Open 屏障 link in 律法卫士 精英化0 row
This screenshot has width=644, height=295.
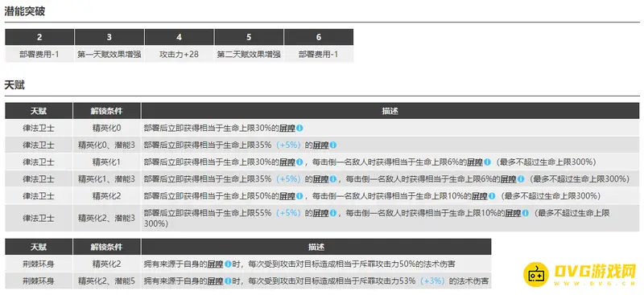287,128
